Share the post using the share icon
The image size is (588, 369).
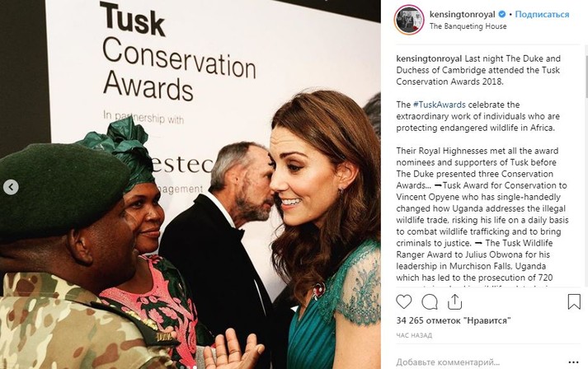tap(454, 301)
